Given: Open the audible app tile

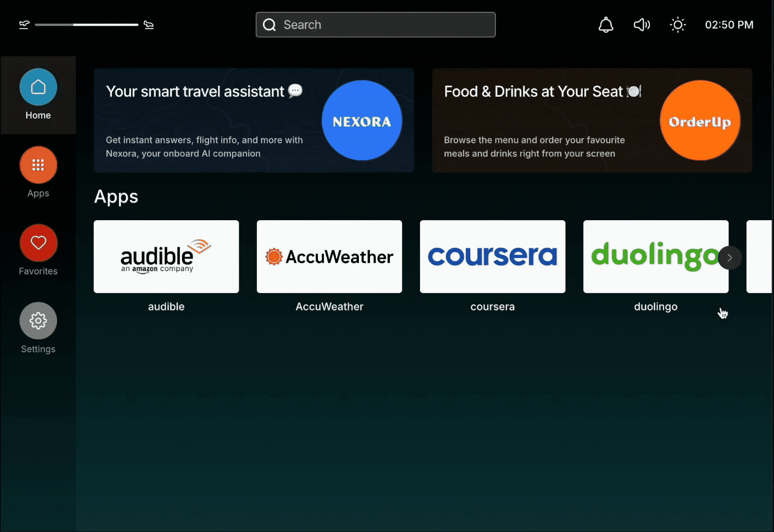Looking at the screenshot, I should click(x=166, y=257).
